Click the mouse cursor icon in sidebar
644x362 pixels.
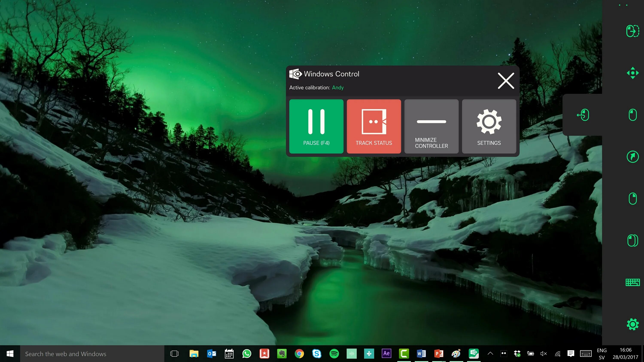point(632,157)
